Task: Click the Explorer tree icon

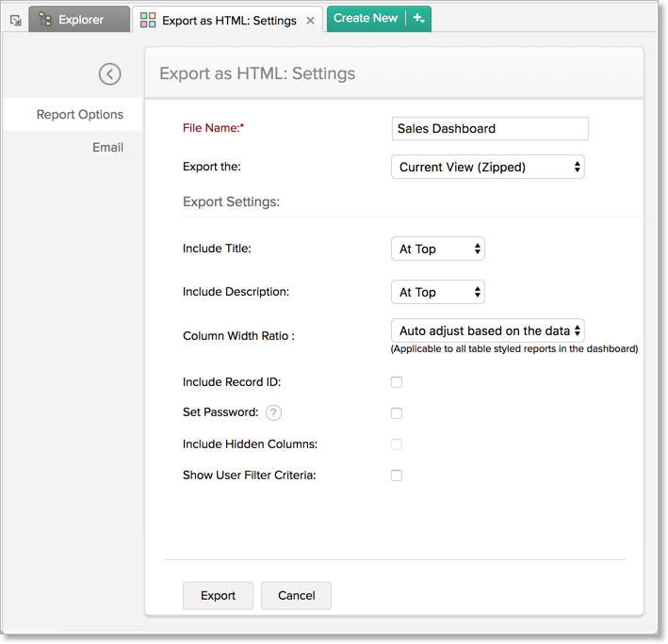Action: [x=45, y=19]
